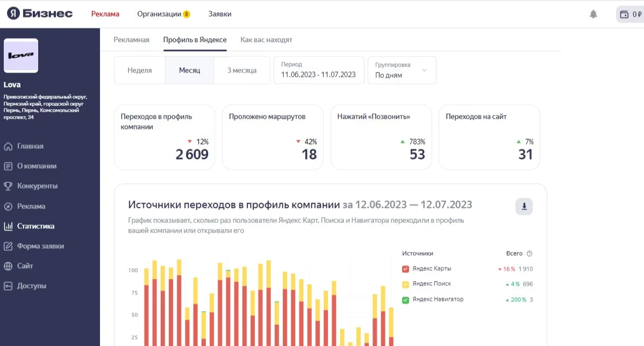Select the 3 месяца period
Viewport: 644px width, 346px height.
[242, 70]
